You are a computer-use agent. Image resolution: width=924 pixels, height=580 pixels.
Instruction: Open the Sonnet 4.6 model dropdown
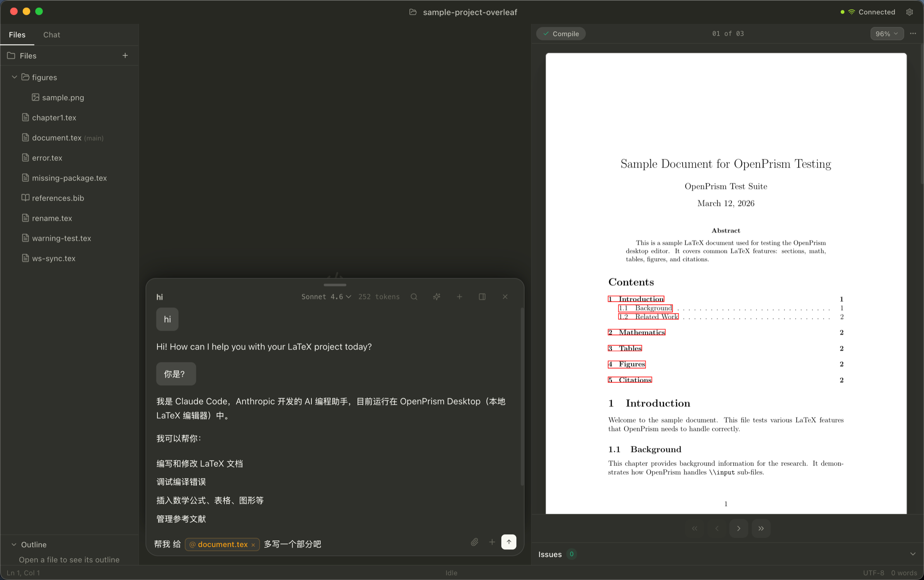tap(326, 297)
